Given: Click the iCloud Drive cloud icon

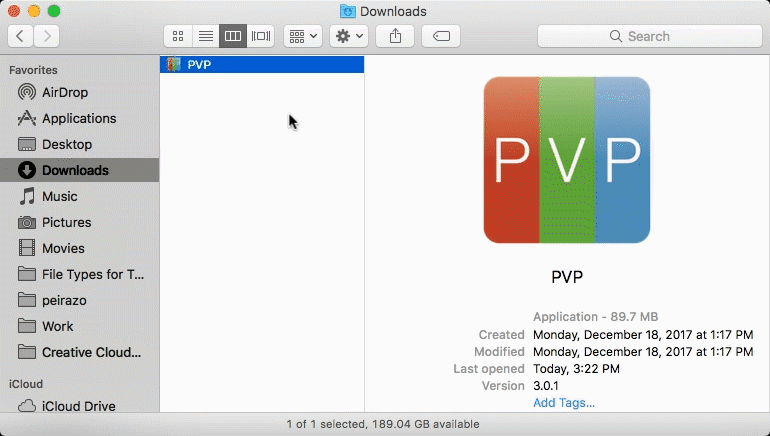Looking at the screenshot, I should pyautogui.click(x=27, y=406).
